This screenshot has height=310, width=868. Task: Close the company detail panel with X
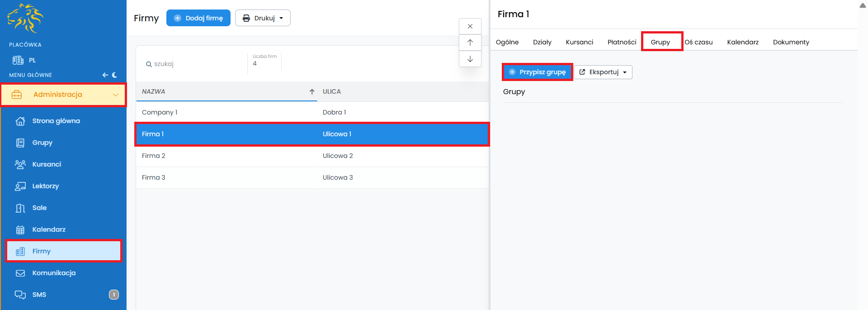(x=470, y=26)
